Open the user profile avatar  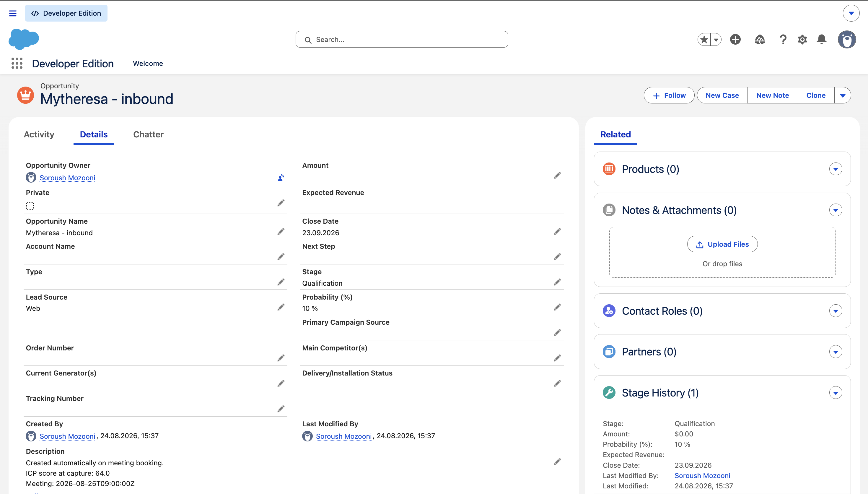coord(847,39)
